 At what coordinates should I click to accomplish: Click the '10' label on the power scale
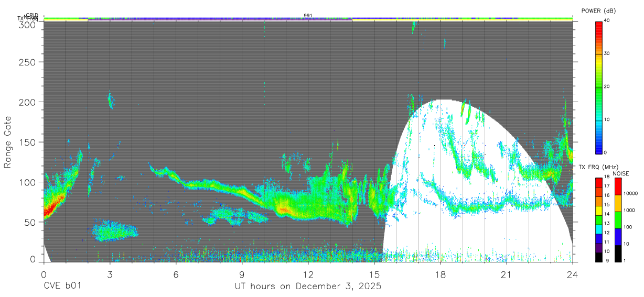point(606,119)
